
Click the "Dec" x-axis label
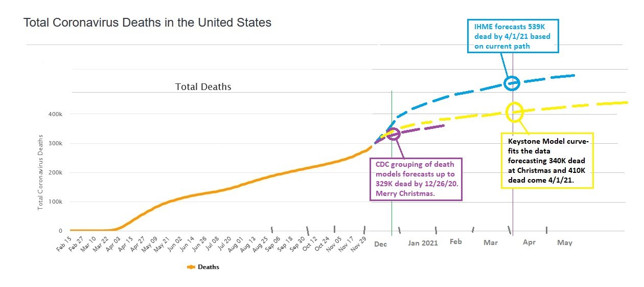[380, 244]
